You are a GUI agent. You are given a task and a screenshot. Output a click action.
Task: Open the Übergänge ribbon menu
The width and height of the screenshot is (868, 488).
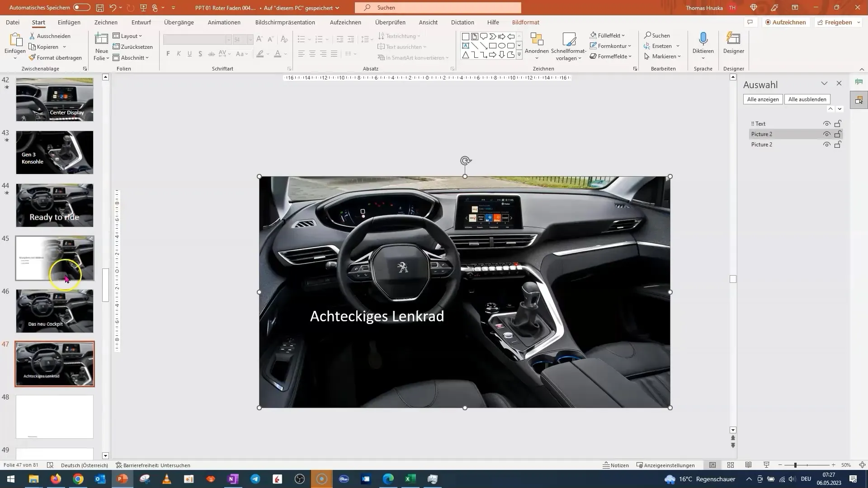[x=179, y=22]
